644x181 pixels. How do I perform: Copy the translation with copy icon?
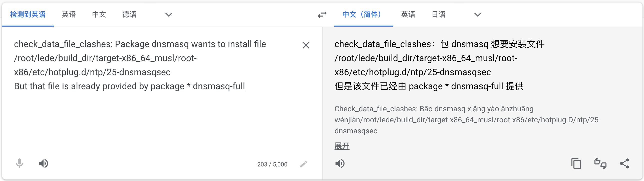[576, 163]
